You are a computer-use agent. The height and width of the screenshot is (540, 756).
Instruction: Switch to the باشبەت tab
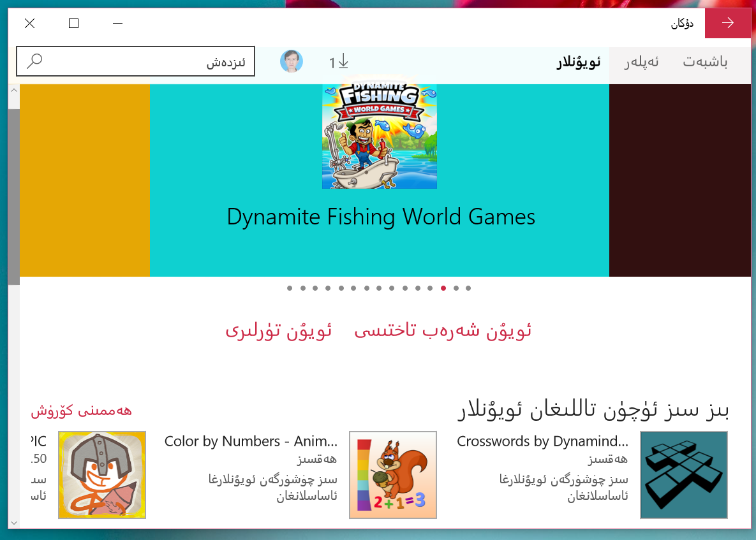[705, 62]
